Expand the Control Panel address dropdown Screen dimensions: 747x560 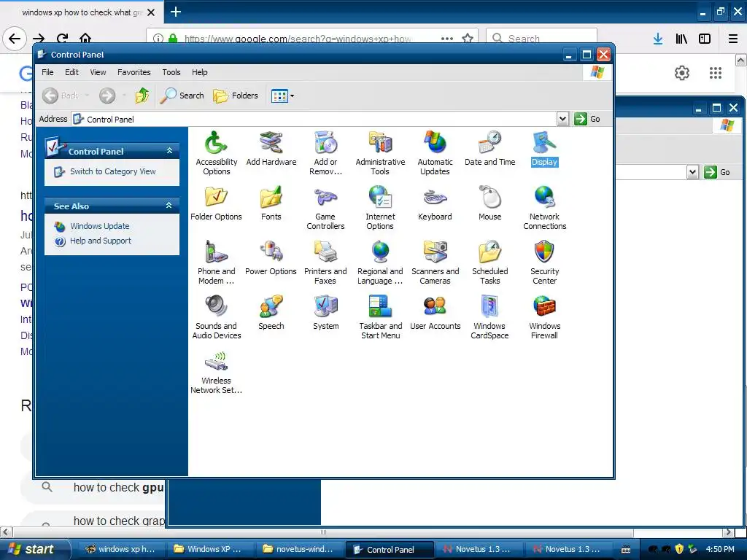point(562,119)
